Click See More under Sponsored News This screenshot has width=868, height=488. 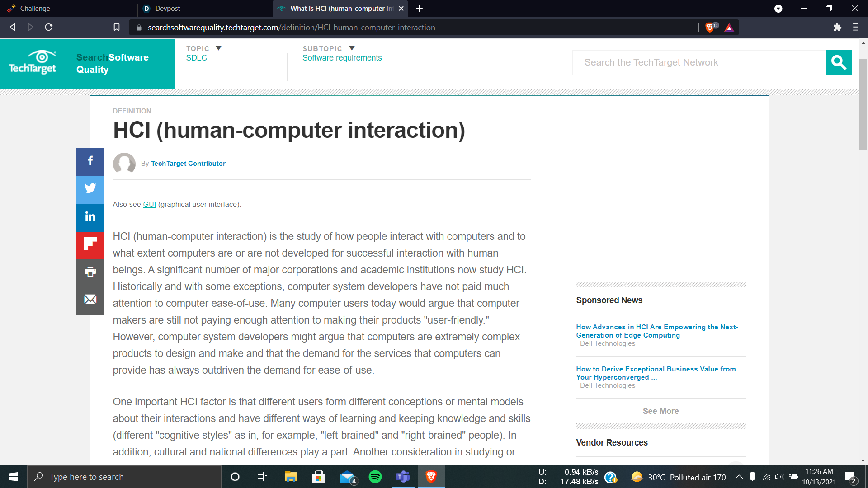(x=660, y=411)
